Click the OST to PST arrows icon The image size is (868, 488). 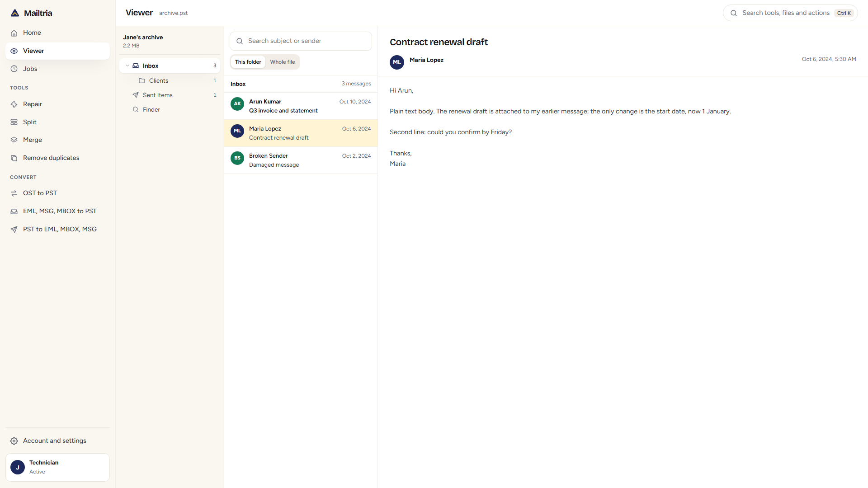point(14,193)
